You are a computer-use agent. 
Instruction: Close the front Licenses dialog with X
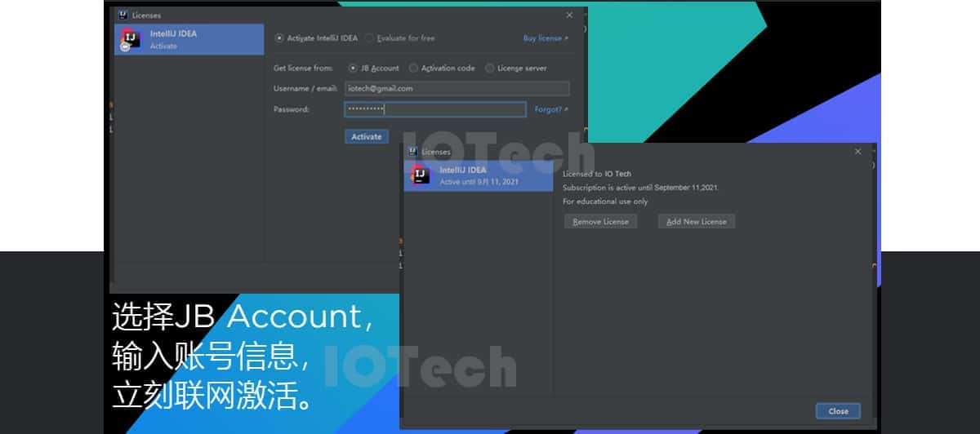point(857,152)
